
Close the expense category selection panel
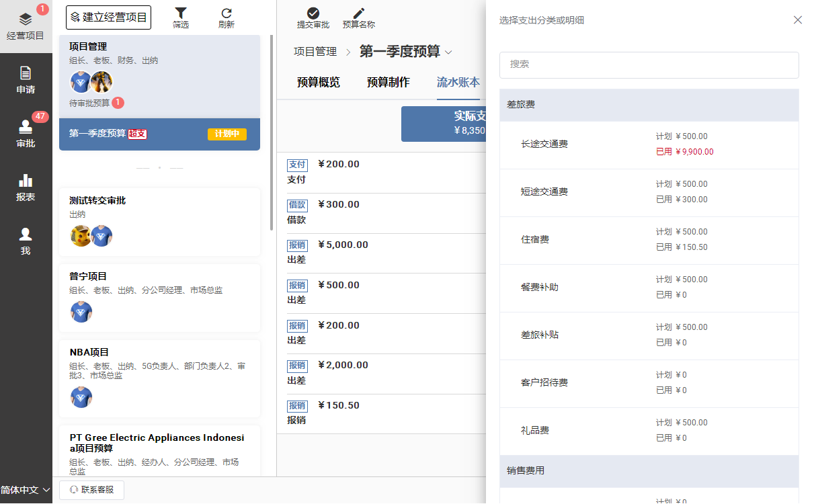[x=798, y=20]
